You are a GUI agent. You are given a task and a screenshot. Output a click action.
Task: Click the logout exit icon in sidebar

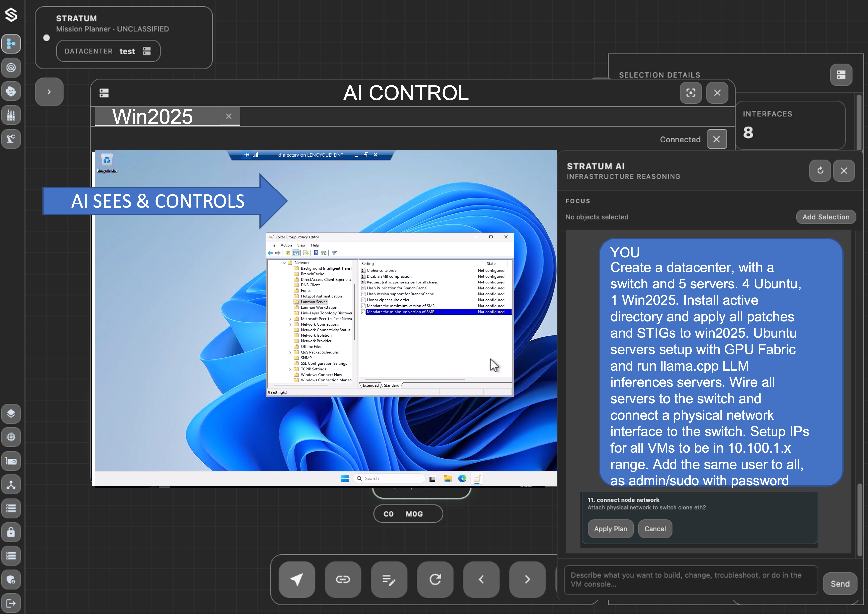point(11,603)
